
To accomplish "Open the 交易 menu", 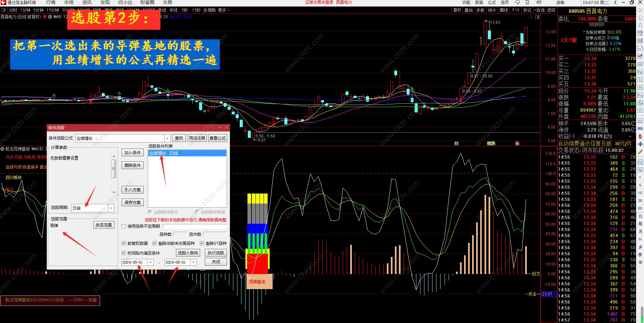I will pos(167,2).
